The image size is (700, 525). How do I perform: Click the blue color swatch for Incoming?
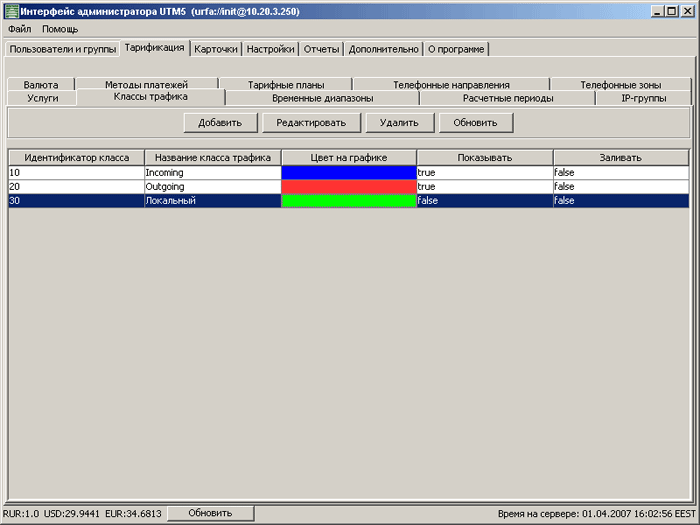tap(349, 173)
